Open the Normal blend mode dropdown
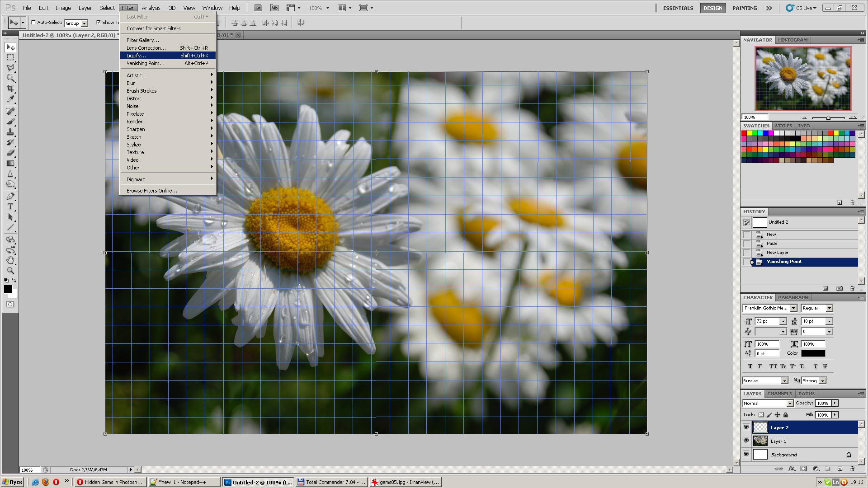The image size is (868, 488). (768, 403)
